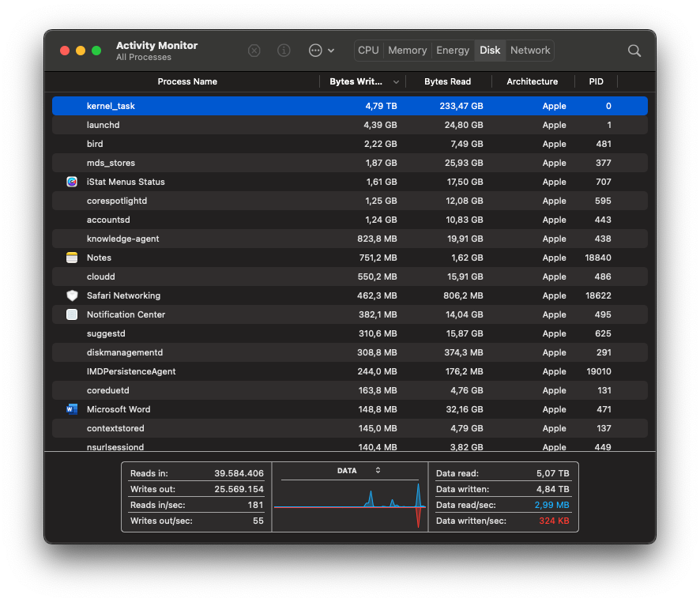Screen dimensions: 700x602
Task: Select Microsoft Word process name
Action: pos(119,409)
